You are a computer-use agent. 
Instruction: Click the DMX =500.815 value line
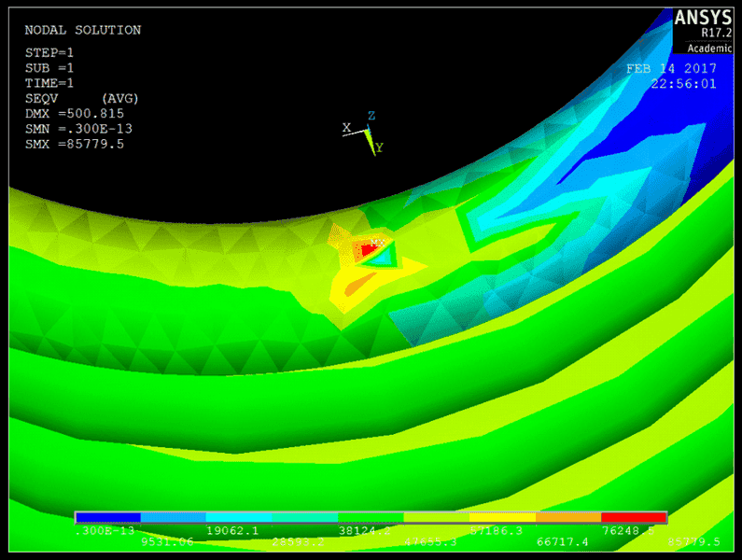click(74, 113)
